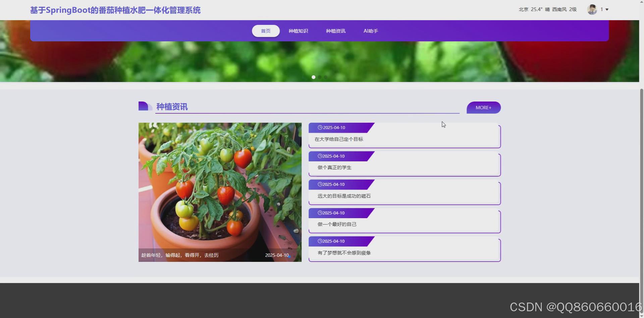644x318 pixels.
Task: Open the potted tomato featured news image
Action: click(220, 192)
